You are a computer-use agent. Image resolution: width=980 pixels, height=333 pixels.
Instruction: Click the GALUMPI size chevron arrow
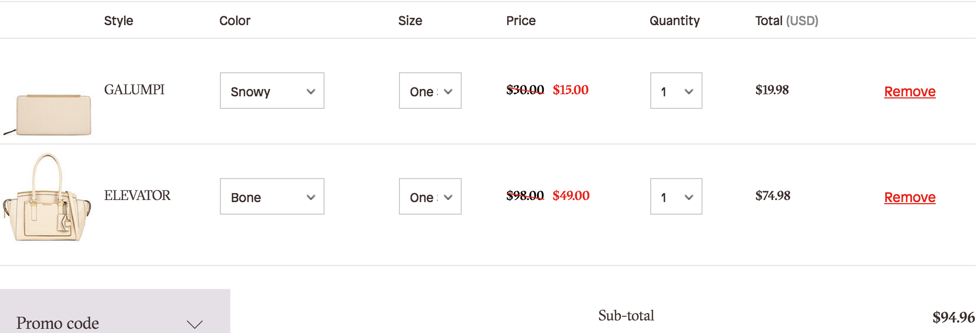coord(448,92)
